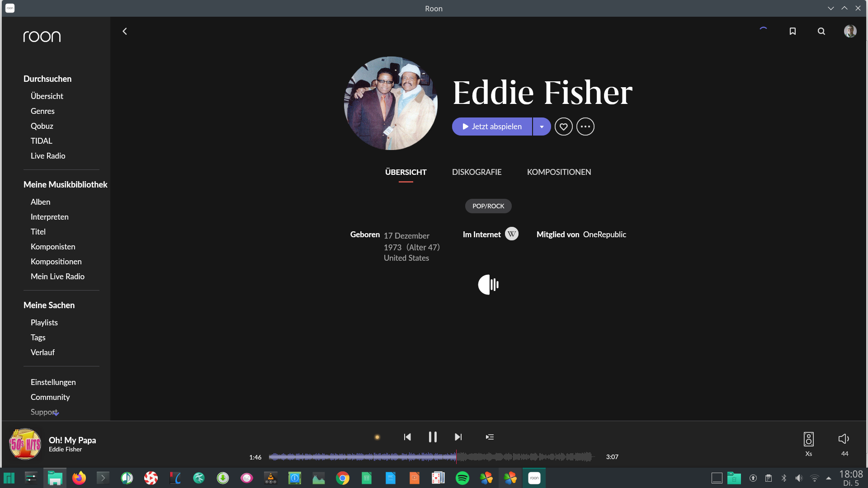Pause the current playback
Screen dimensions: 868x488
pos(433,437)
